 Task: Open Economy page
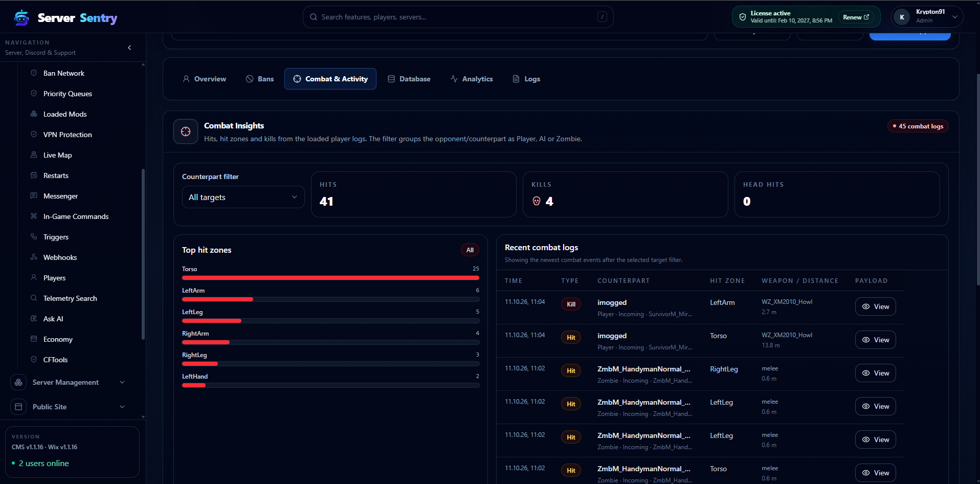tap(58, 339)
